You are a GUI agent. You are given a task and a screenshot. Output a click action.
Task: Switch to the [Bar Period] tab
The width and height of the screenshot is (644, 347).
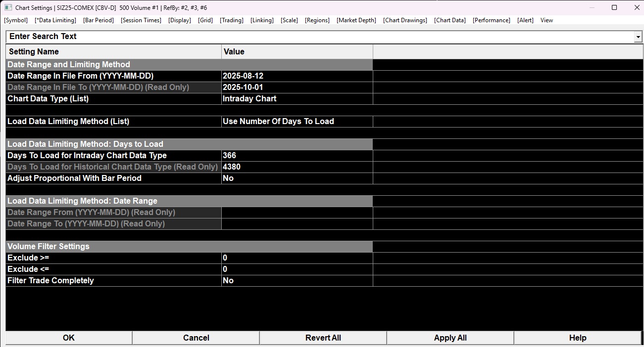click(x=99, y=20)
